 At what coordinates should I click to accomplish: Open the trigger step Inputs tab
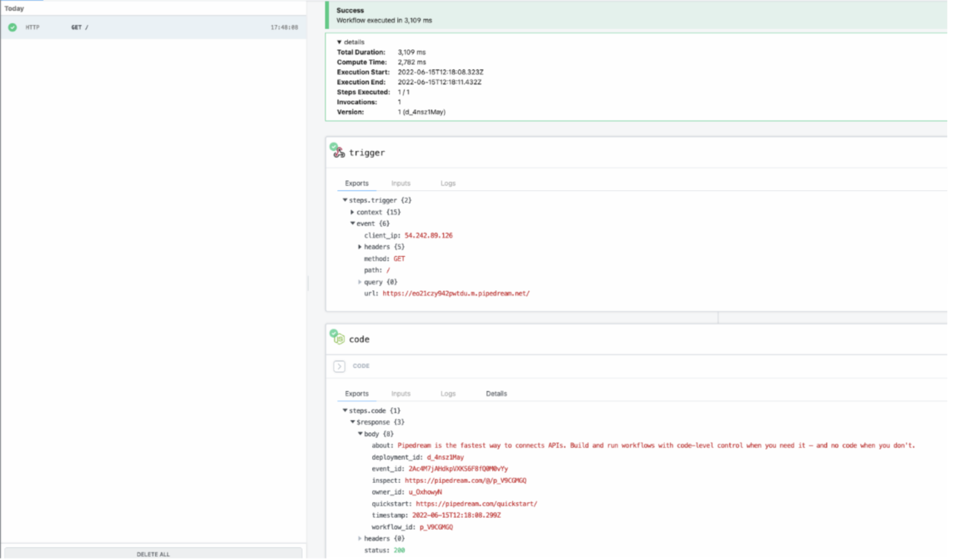tap(401, 184)
